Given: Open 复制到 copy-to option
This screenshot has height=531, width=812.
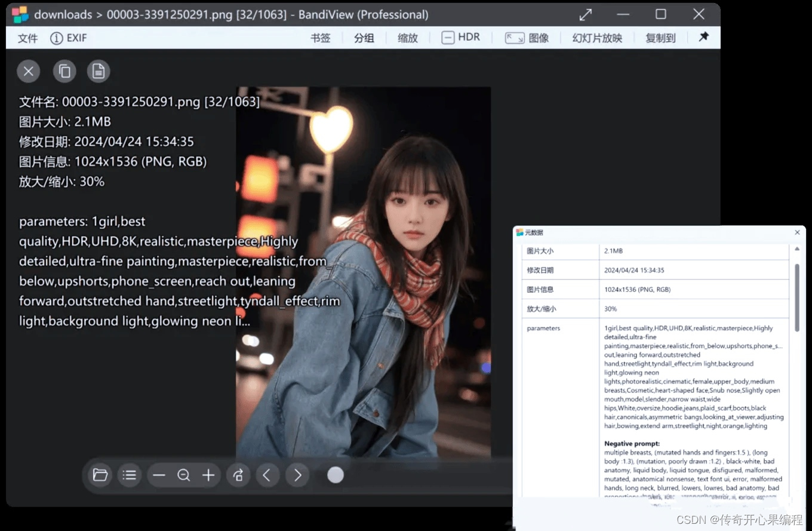Looking at the screenshot, I should point(660,38).
